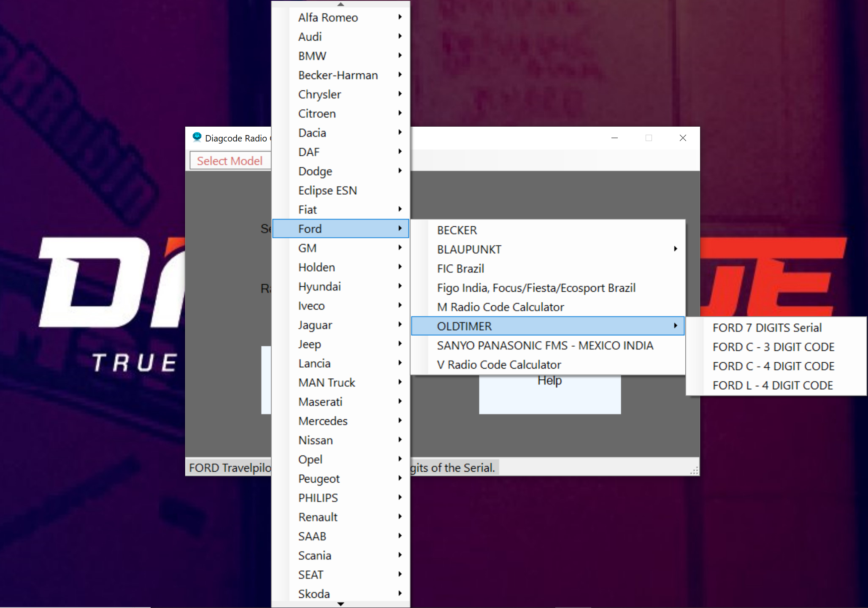Open the PHILIPS submenu
Screen dimensions: 868x608
[x=341, y=498]
